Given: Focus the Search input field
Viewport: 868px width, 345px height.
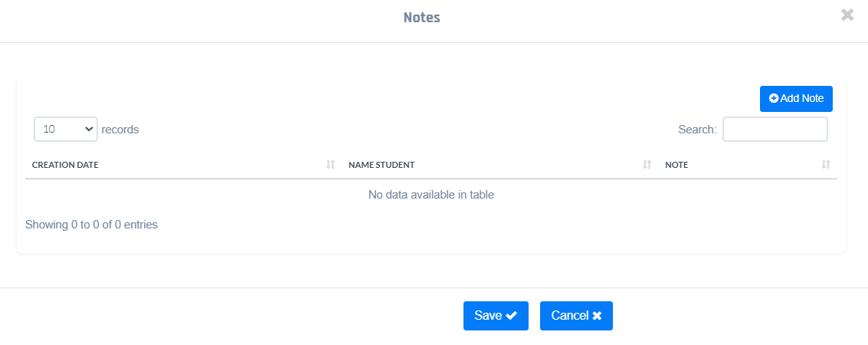Looking at the screenshot, I should click(x=775, y=130).
